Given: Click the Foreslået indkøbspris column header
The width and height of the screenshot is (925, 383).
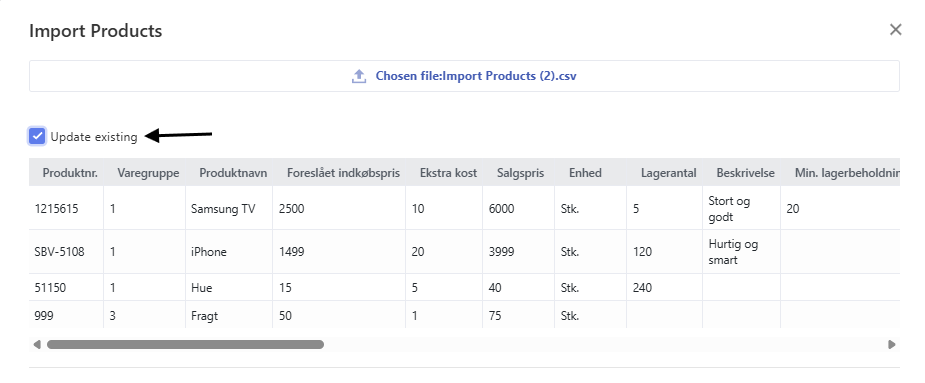Looking at the screenshot, I should 343,173.
